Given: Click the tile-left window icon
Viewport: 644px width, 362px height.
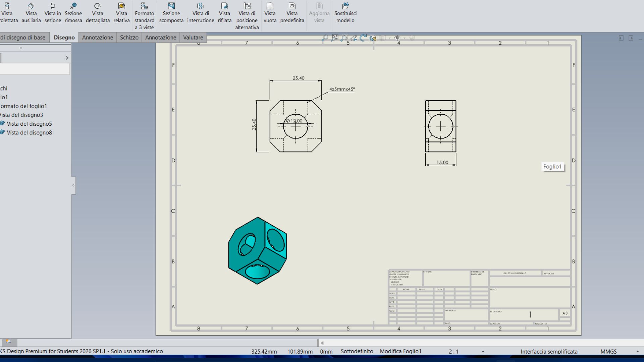Looking at the screenshot, I should (621, 38).
